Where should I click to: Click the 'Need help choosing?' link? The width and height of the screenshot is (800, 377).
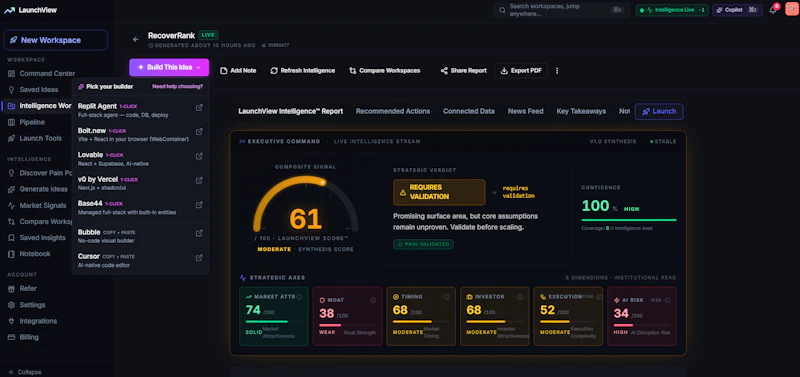coord(177,86)
